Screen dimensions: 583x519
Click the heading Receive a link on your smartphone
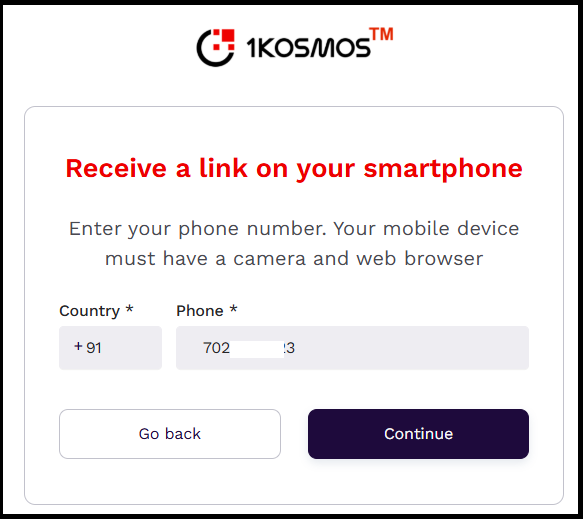(294, 169)
